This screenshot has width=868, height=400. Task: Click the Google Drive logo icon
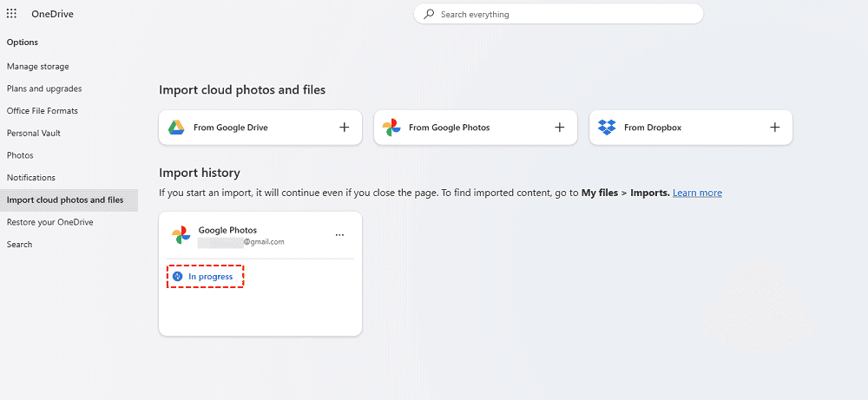pos(176,128)
